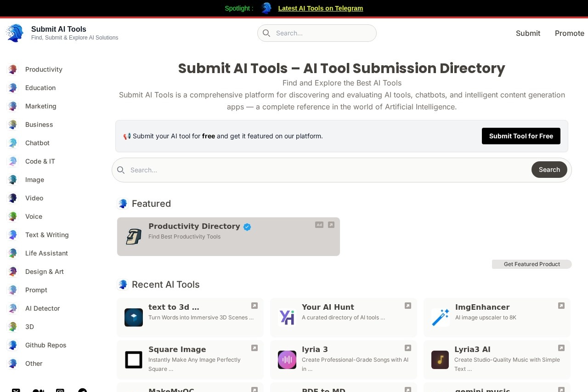The image size is (588, 392).
Task: Open the external link icon on Square Image card
Action: coord(254,348)
